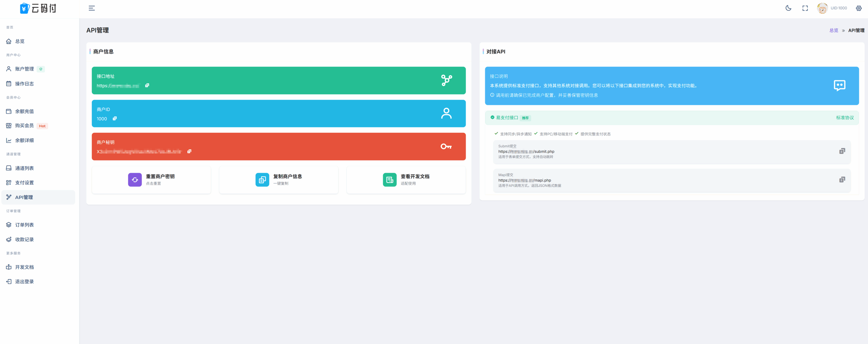Click the 总览 breadcrumb link

click(834, 31)
